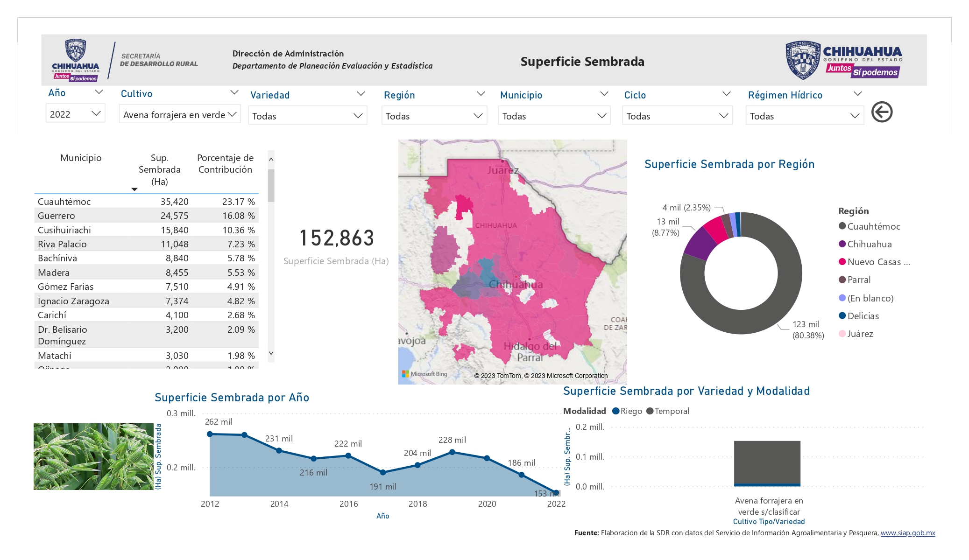Select the Riego modality legend dot

click(x=616, y=411)
